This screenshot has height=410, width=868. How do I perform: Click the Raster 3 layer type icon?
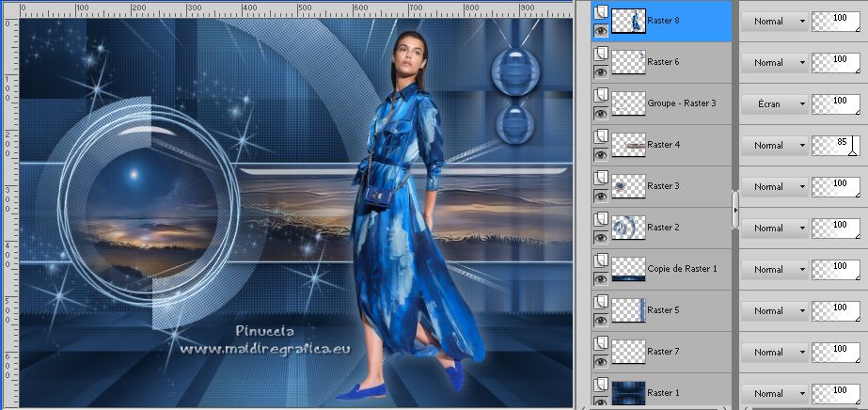click(x=601, y=178)
